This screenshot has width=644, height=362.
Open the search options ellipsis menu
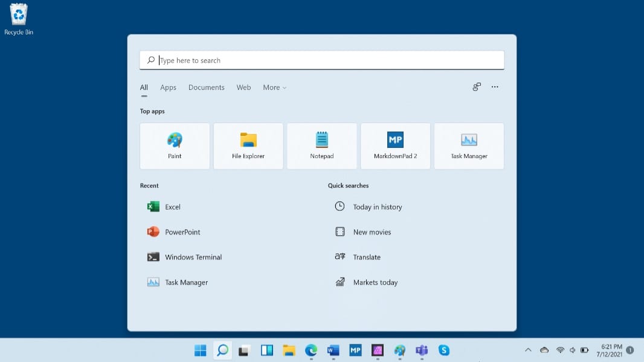495,87
